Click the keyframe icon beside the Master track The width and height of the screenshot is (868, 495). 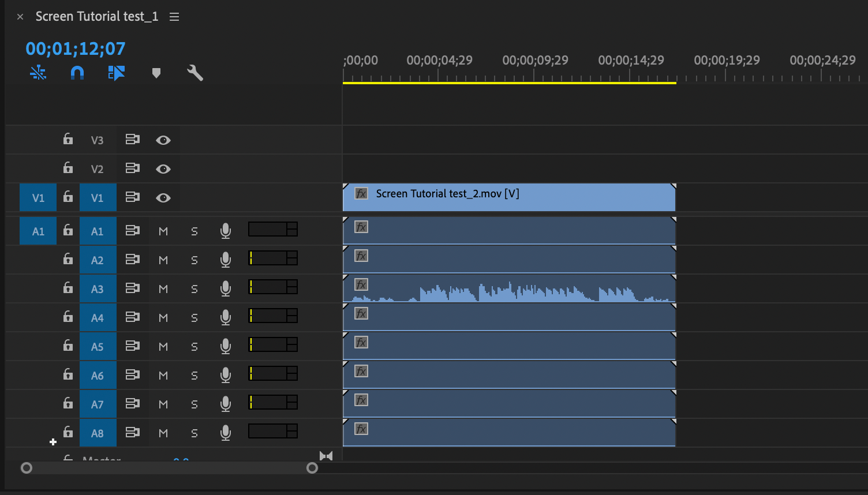pos(326,456)
